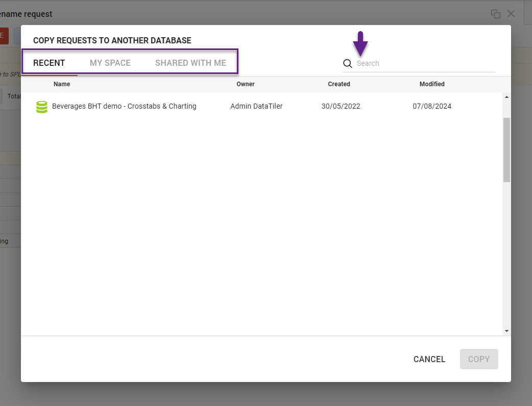This screenshot has height=406, width=532.
Task: Click the Beverages BHT demo database name
Action: click(123, 106)
